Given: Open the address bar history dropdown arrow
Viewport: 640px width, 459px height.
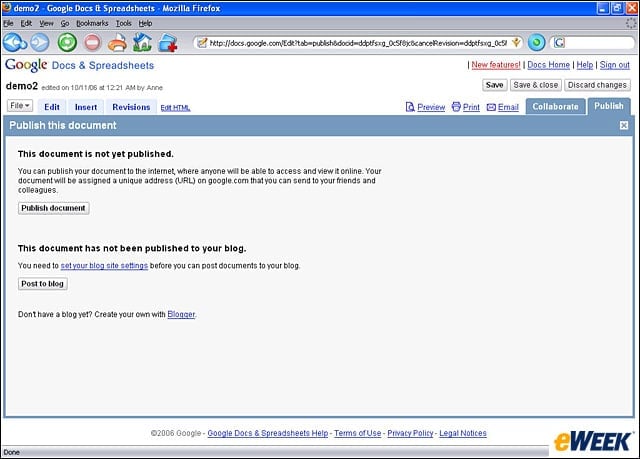Looking at the screenshot, I should (516, 42).
